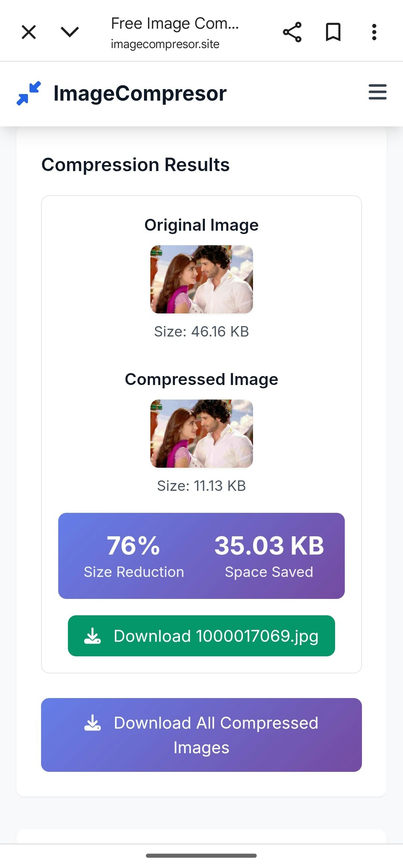Tap the Free Image Com... page title
Screen dimensions: 403x868
click(174, 23)
